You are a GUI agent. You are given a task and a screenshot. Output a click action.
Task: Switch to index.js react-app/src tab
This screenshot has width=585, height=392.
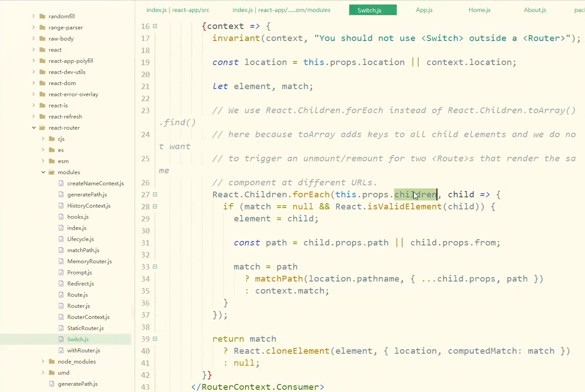(178, 10)
